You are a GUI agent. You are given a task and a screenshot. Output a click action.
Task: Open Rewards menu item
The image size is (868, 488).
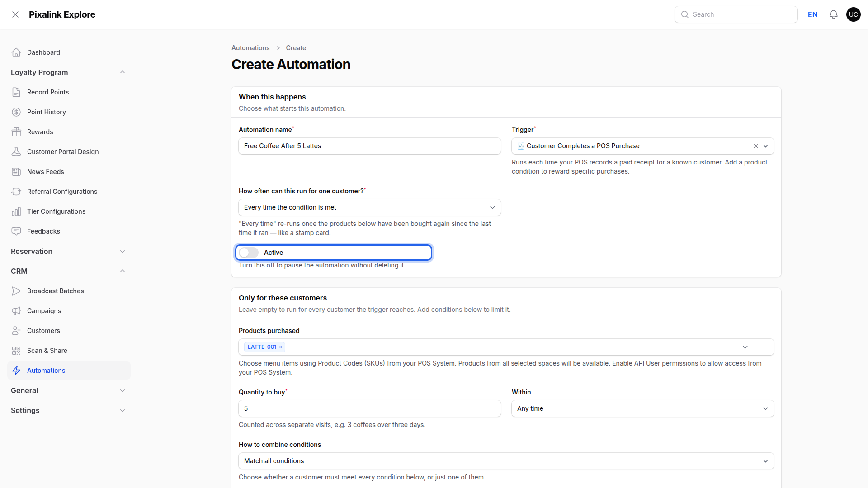(x=69, y=132)
